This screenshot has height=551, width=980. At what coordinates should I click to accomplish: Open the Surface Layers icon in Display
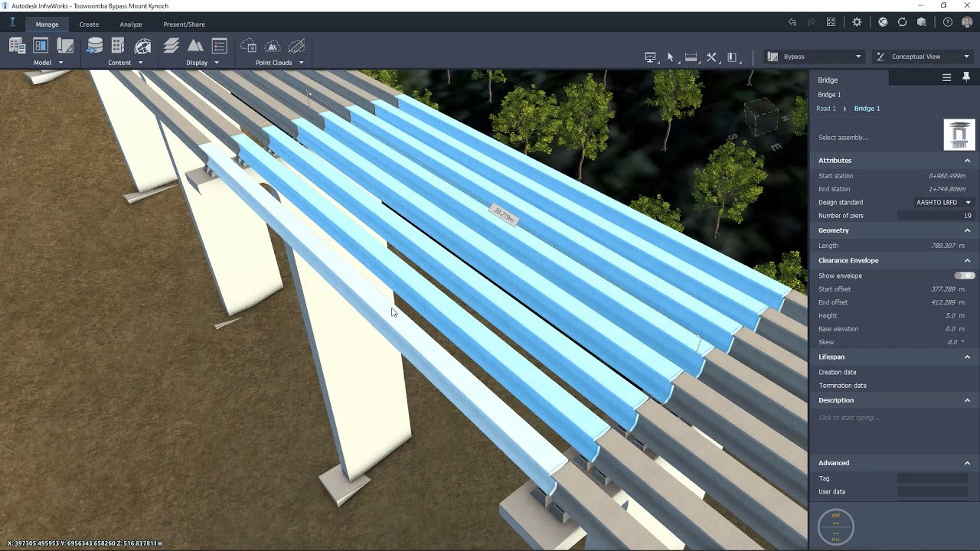coord(171,46)
